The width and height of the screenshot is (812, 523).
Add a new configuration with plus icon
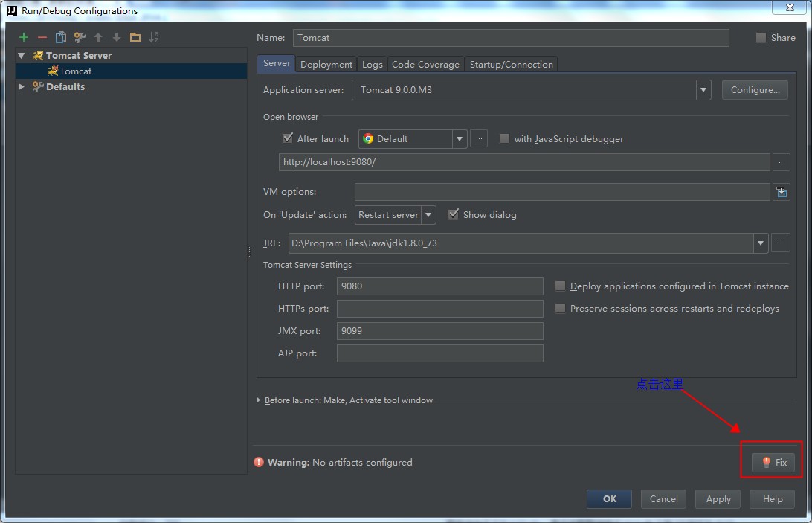23,37
